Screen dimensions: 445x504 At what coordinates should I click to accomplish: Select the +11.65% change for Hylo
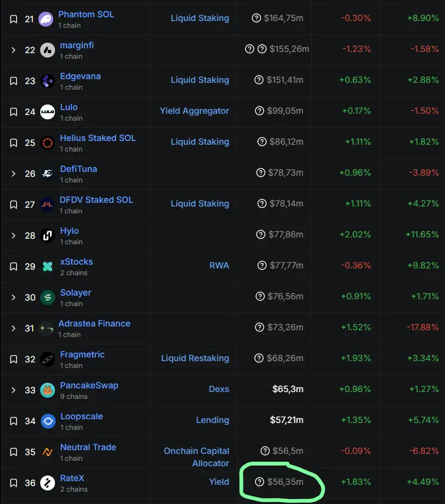[422, 234]
